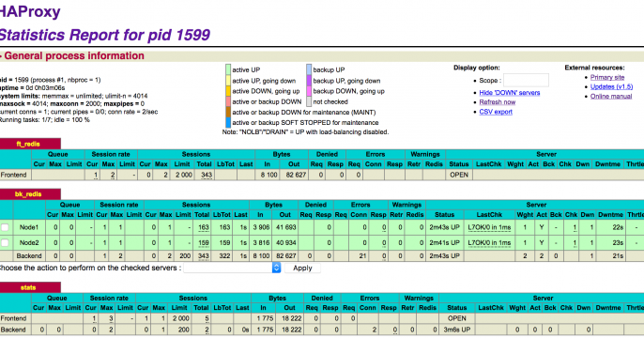Check the Node1 server checkbox
The width and height of the screenshot is (644, 338).
(5, 227)
